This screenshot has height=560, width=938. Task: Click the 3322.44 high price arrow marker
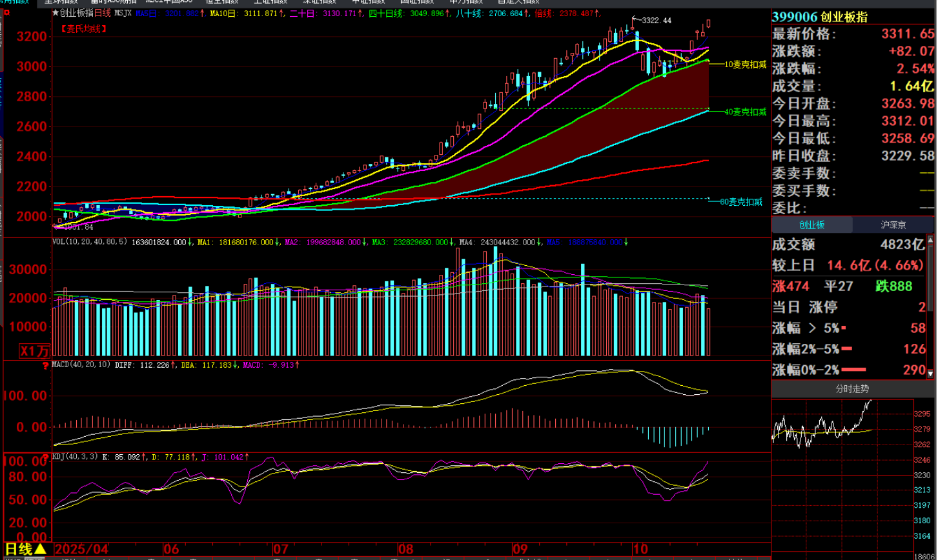651,21
